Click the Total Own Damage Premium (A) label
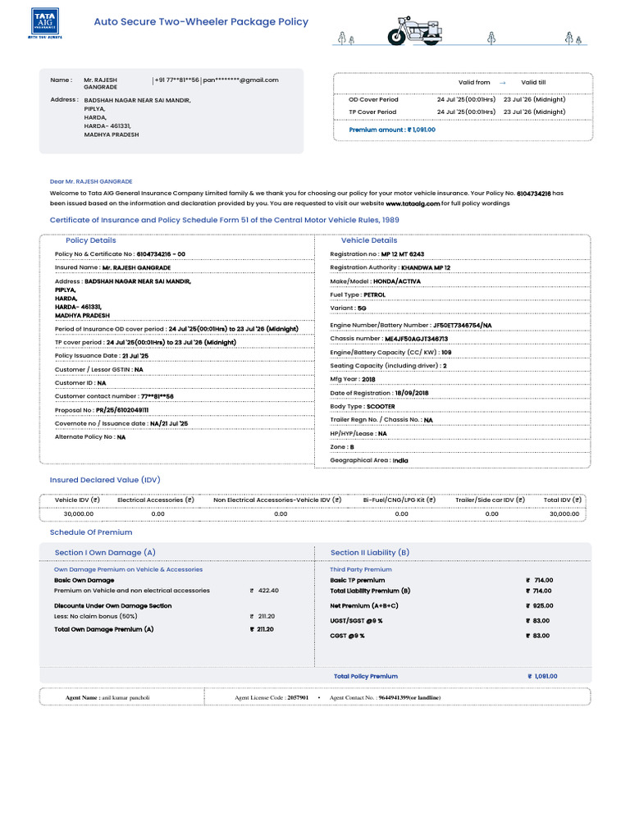Viewport: 630px width, 840px height. (x=104, y=629)
